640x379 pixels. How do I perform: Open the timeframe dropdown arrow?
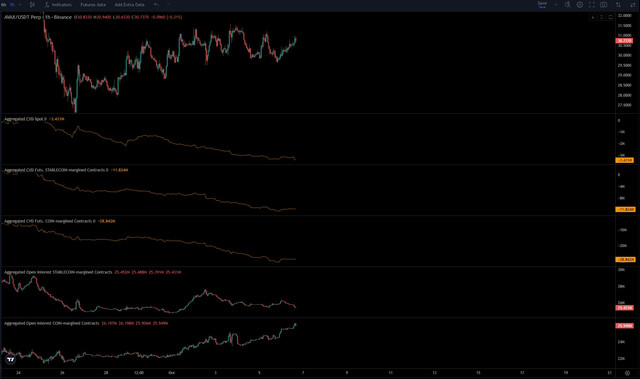(20, 4)
